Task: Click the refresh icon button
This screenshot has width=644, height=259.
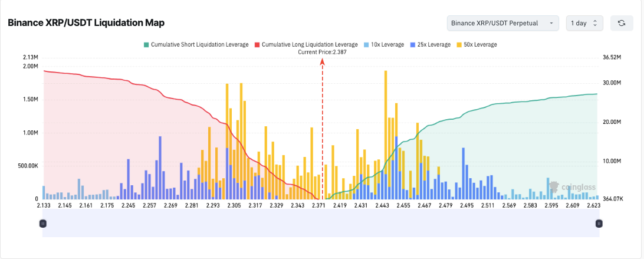Action: coord(622,23)
